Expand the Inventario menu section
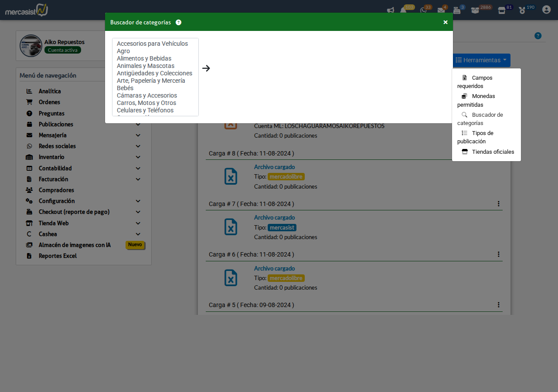Screen dimensions: 558x392 pos(138,157)
